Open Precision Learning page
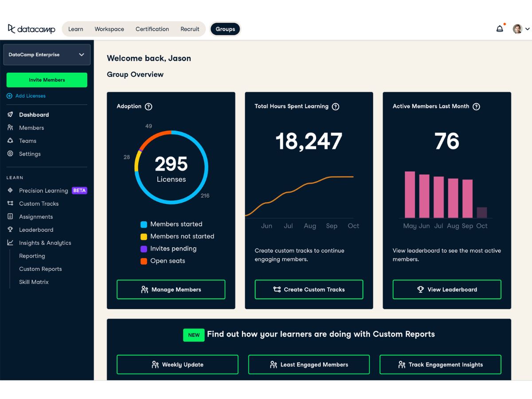 point(43,191)
